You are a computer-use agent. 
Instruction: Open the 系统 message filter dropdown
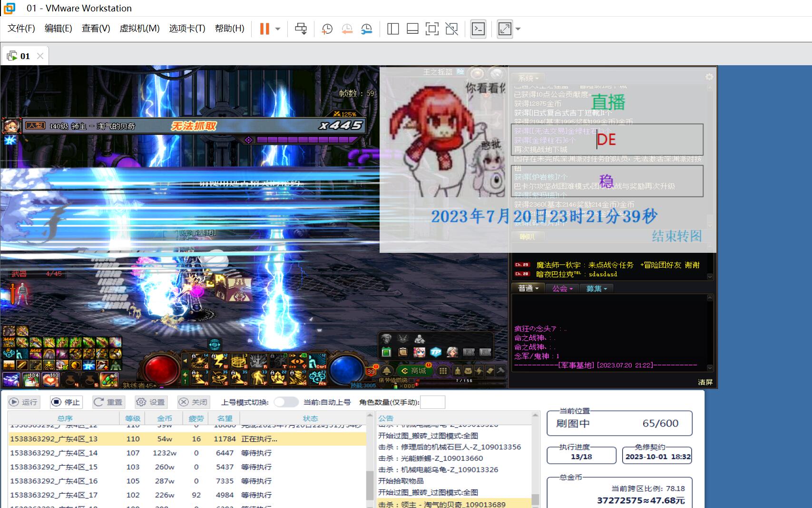pyautogui.click(x=528, y=79)
